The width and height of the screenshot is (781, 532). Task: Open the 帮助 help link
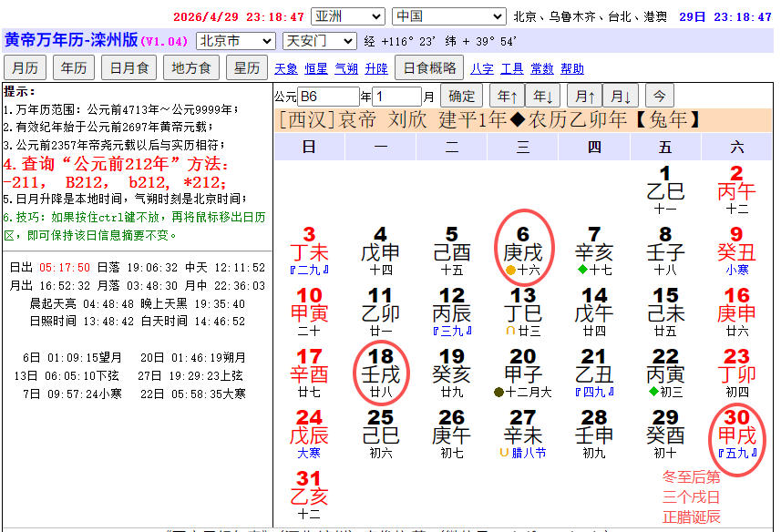[571, 68]
